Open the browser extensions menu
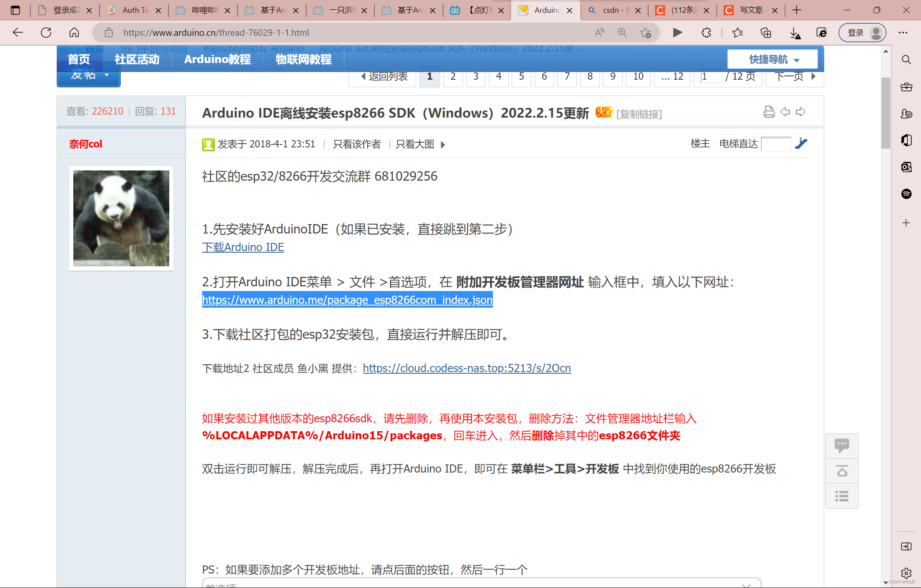This screenshot has height=588, width=921. tap(706, 33)
